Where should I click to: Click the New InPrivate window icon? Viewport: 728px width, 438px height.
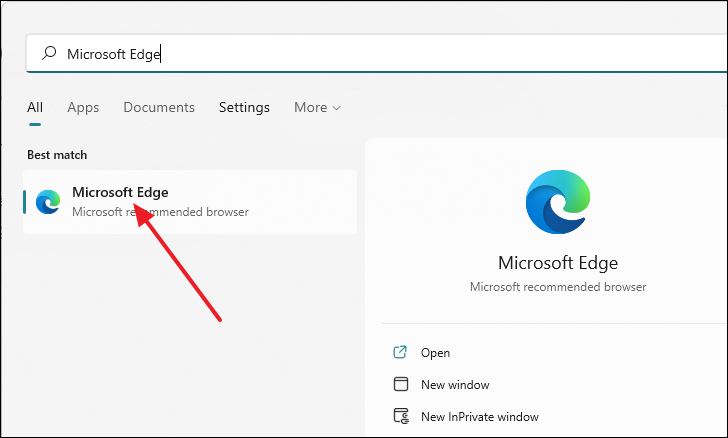[401, 416]
